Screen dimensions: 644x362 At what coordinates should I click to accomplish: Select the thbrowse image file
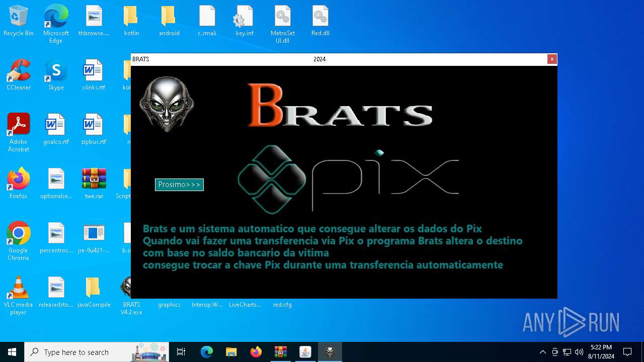coord(94,21)
